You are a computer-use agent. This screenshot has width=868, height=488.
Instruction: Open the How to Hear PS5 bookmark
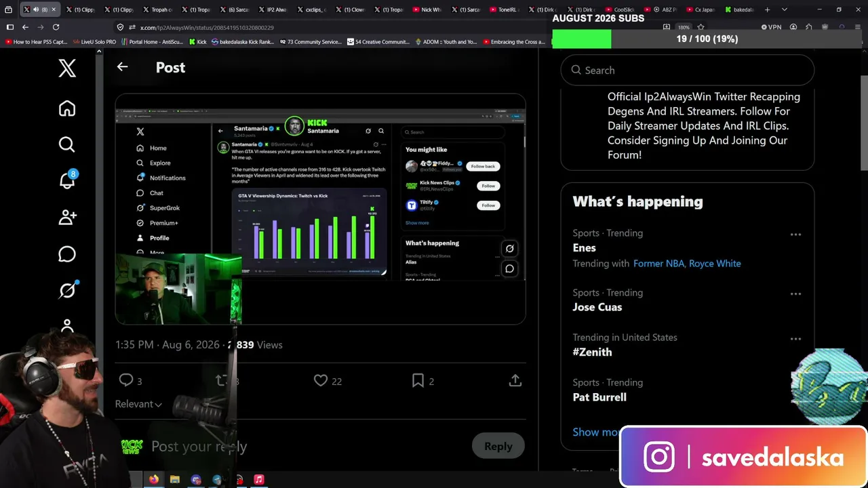coord(36,42)
